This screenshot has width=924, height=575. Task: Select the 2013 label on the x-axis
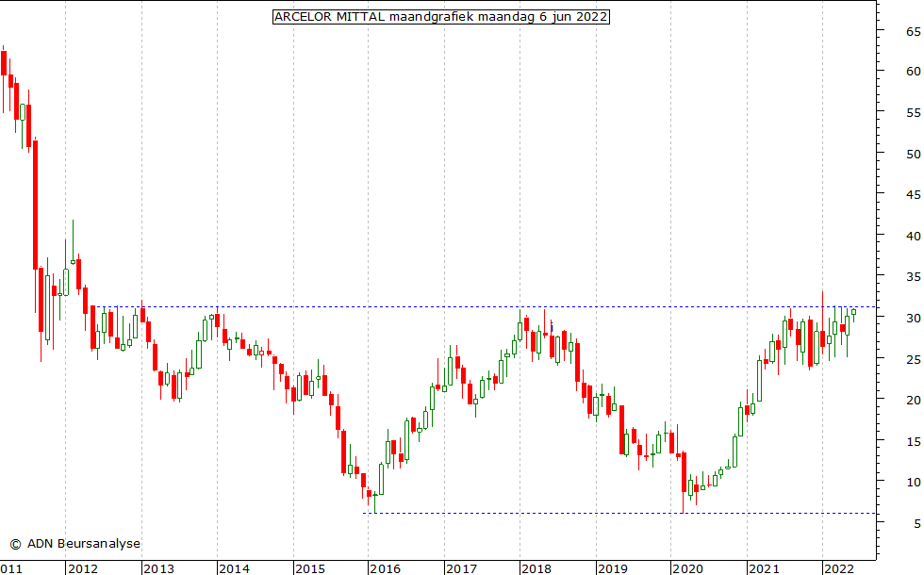[x=159, y=569]
